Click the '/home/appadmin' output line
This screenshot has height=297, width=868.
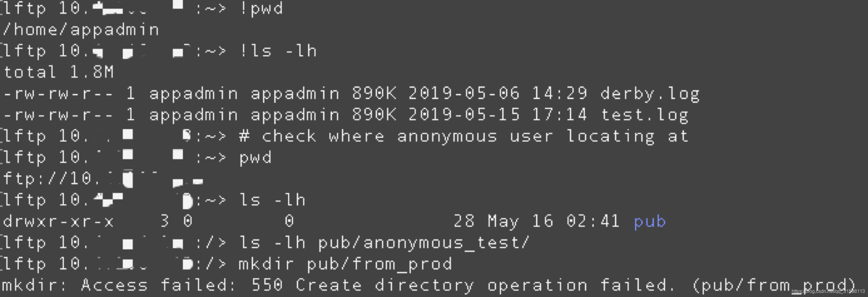point(81,30)
